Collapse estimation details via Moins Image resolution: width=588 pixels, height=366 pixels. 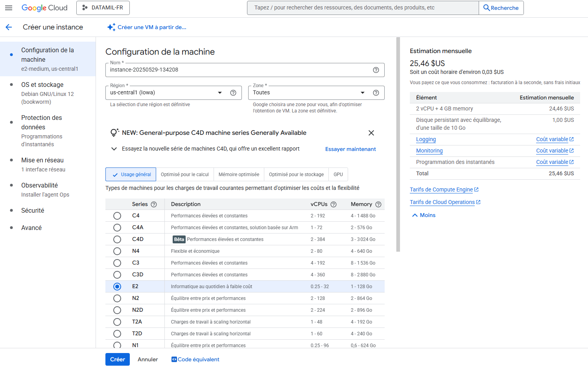(423, 215)
